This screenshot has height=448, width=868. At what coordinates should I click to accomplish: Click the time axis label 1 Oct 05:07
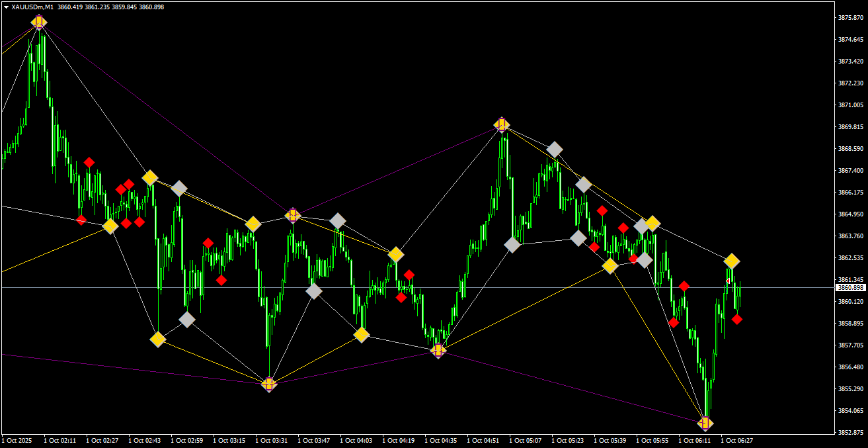[526, 440]
